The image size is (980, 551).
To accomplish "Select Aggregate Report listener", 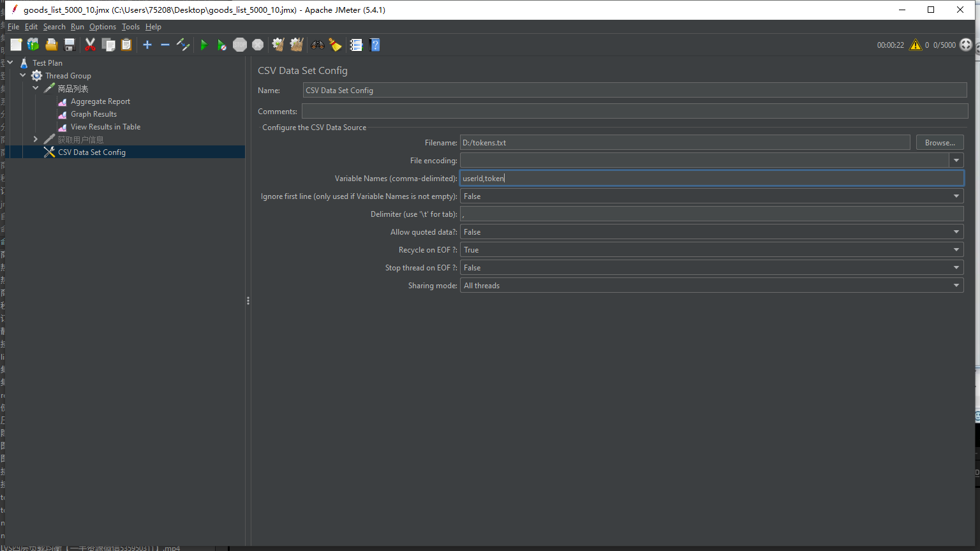I will click(100, 101).
